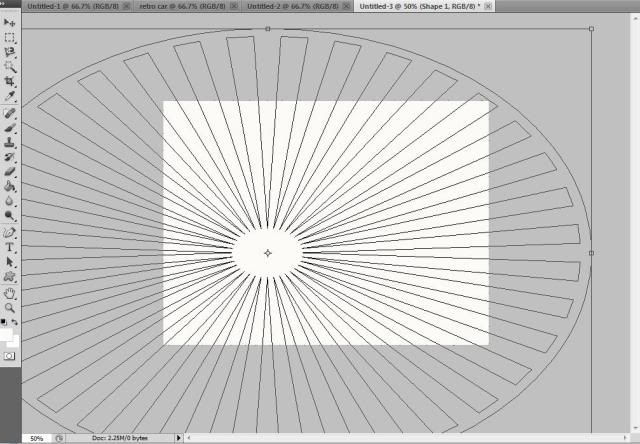Viewport: 640px width, 444px height.
Task: Click the right-middle transform handle
Action: click(x=591, y=253)
